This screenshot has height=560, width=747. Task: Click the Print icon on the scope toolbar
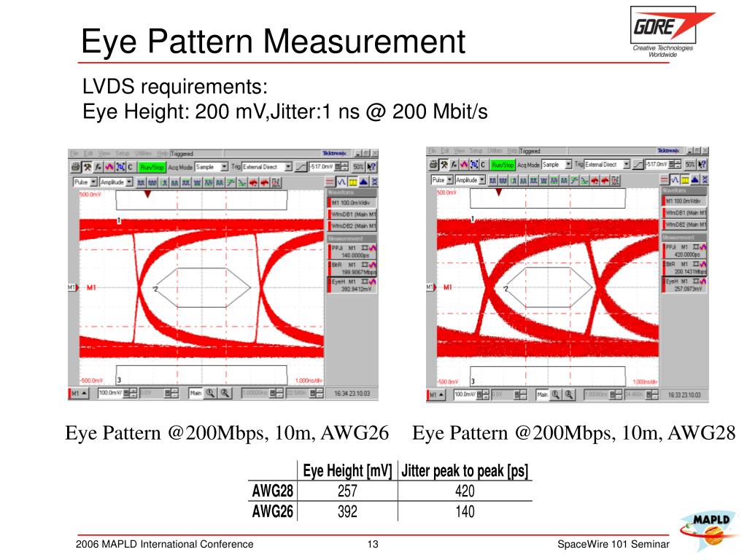(76, 167)
